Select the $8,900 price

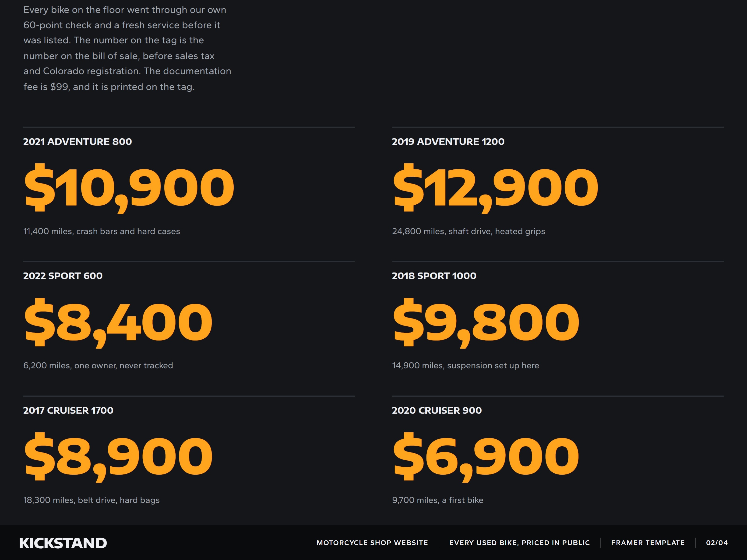click(118, 457)
